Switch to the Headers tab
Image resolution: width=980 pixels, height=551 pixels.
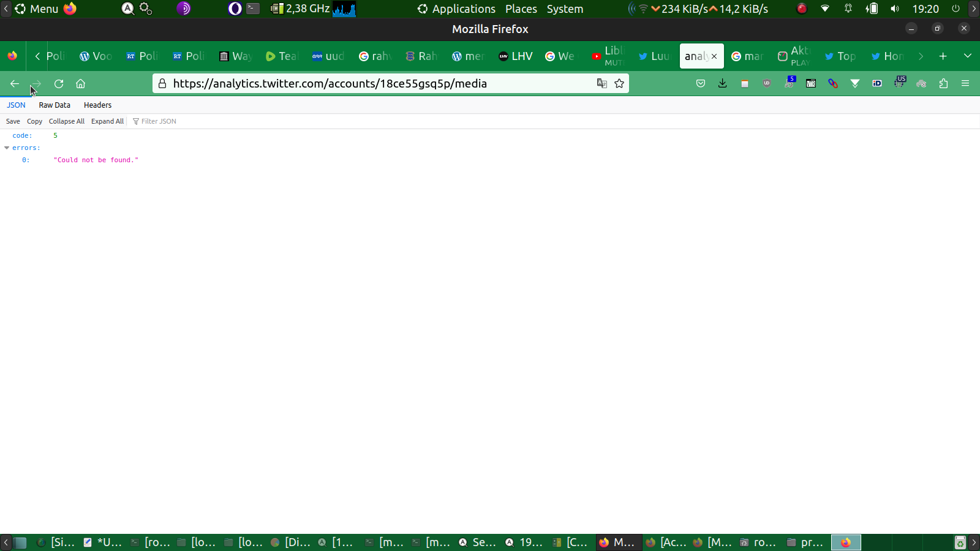(x=97, y=105)
